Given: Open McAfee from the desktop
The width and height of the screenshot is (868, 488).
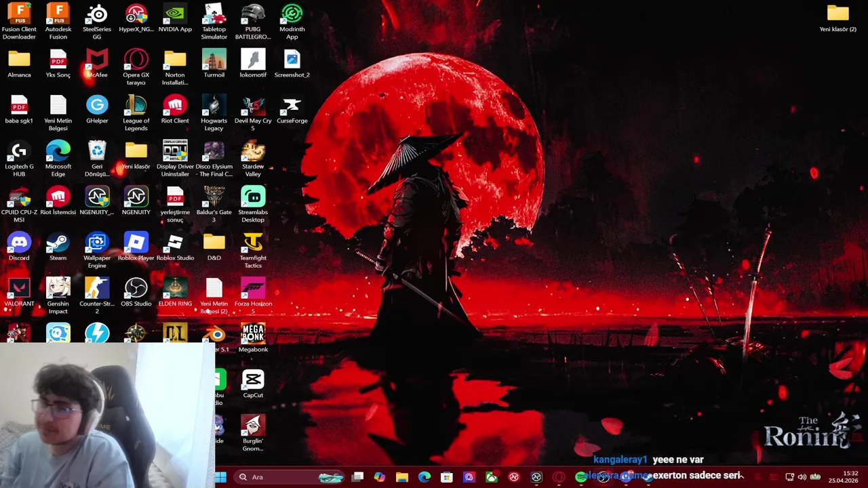Looking at the screenshot, I should 97,64.
